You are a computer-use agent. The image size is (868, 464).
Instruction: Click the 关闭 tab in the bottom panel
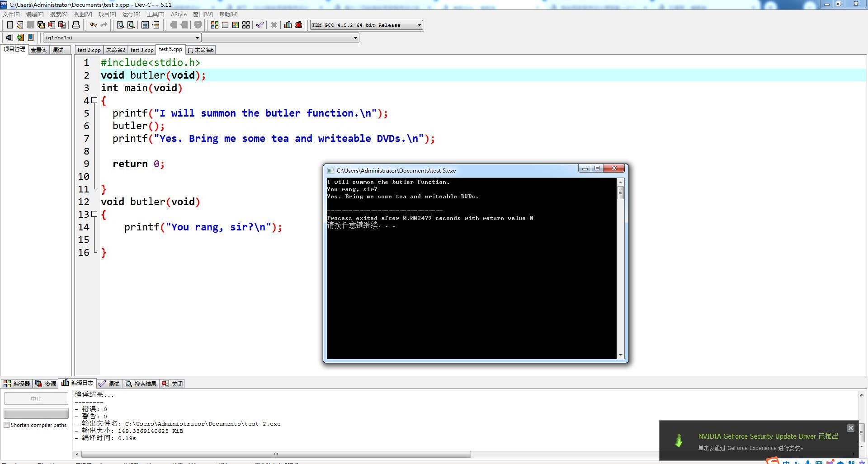(172, 384)
